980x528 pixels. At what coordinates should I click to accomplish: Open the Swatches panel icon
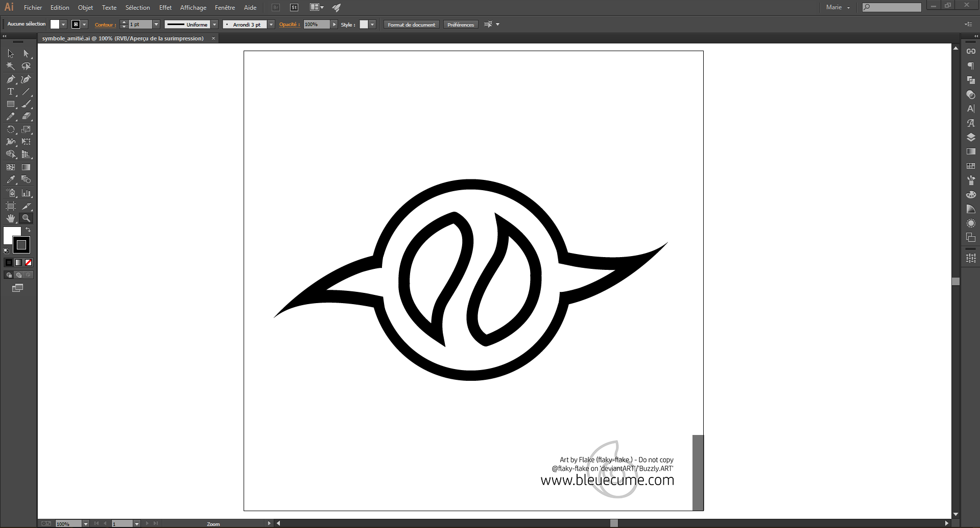pyautogui.click(x=971, y=166)
